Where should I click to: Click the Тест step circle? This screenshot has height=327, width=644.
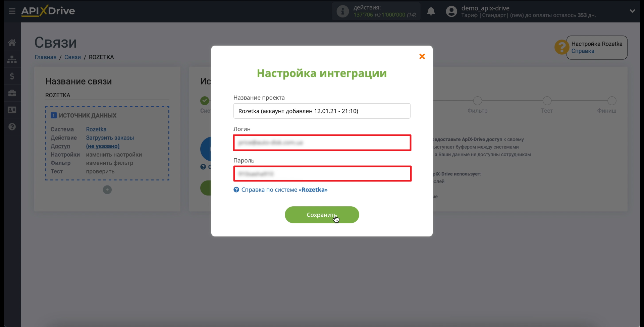(x=547, y=101)
